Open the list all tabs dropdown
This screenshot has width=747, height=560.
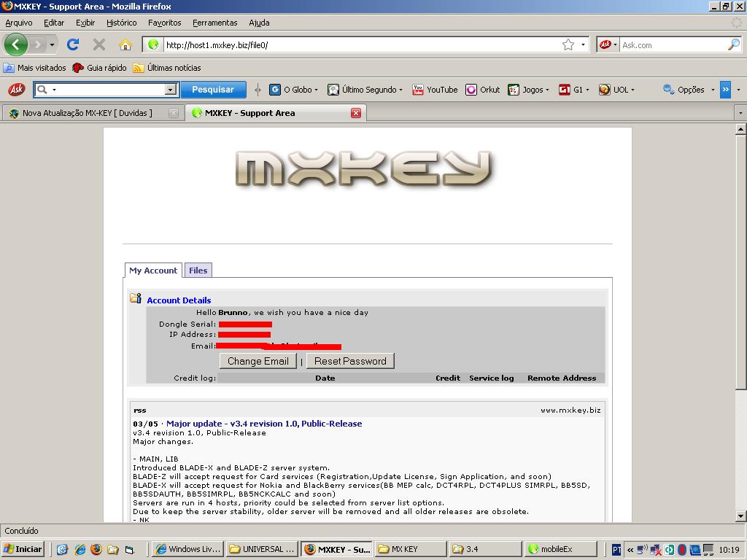point(740,113)
